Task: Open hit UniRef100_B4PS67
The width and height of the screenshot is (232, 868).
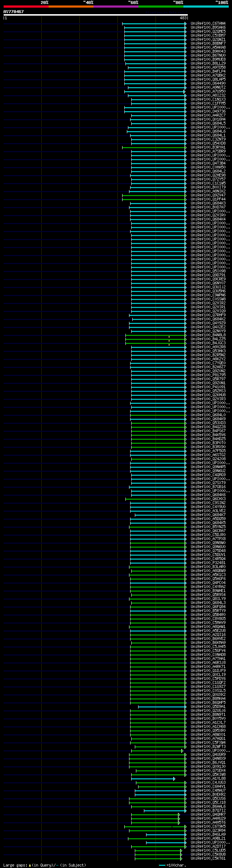Action: click(x=208, y=431)
